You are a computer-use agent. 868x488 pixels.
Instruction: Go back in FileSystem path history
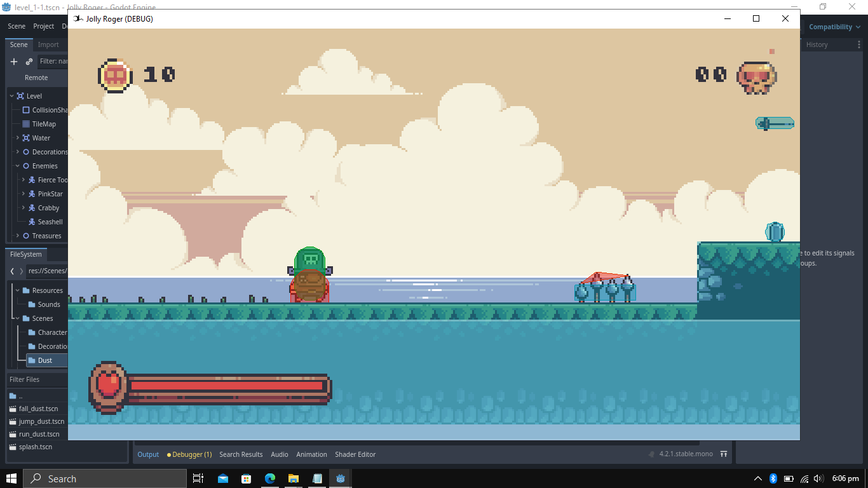[12, 271]
